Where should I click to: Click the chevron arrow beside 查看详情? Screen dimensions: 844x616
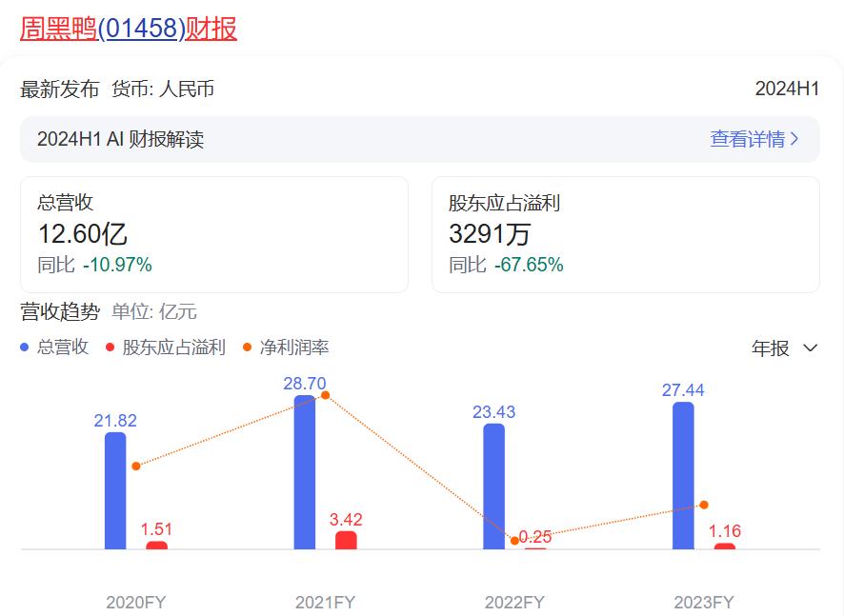point(795,139)
